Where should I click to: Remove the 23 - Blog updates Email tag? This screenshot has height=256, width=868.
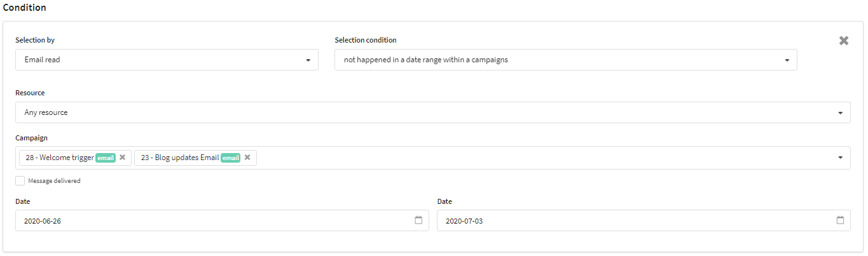pos(247,158)
